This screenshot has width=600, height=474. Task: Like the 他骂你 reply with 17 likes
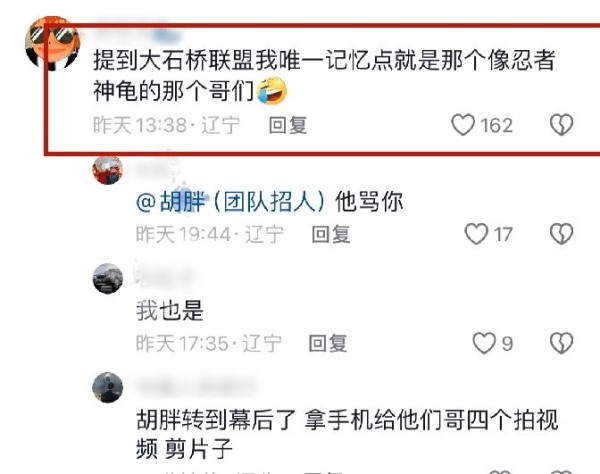476,234
